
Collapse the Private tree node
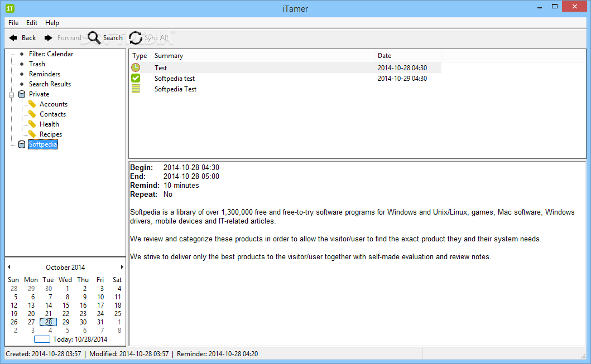click(x=11, y=94)
